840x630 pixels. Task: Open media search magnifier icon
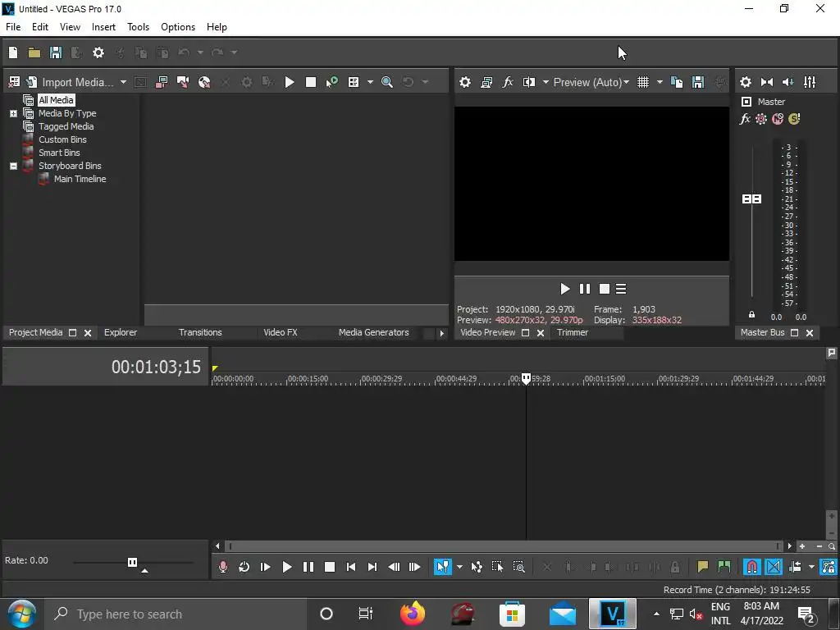click(x=387, y=82)
